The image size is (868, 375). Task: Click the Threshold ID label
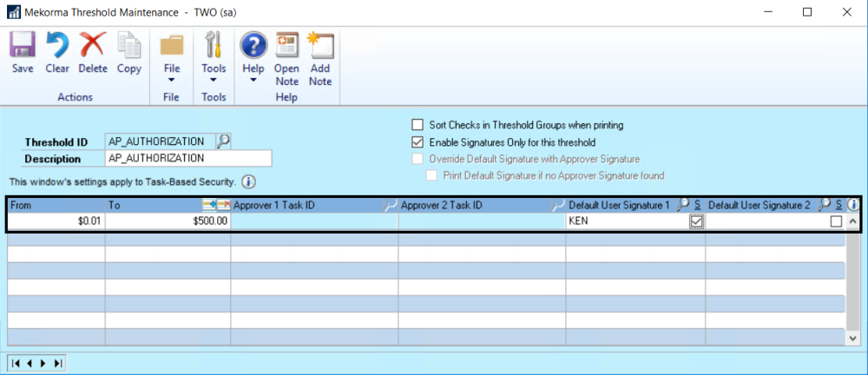point(56,142)
